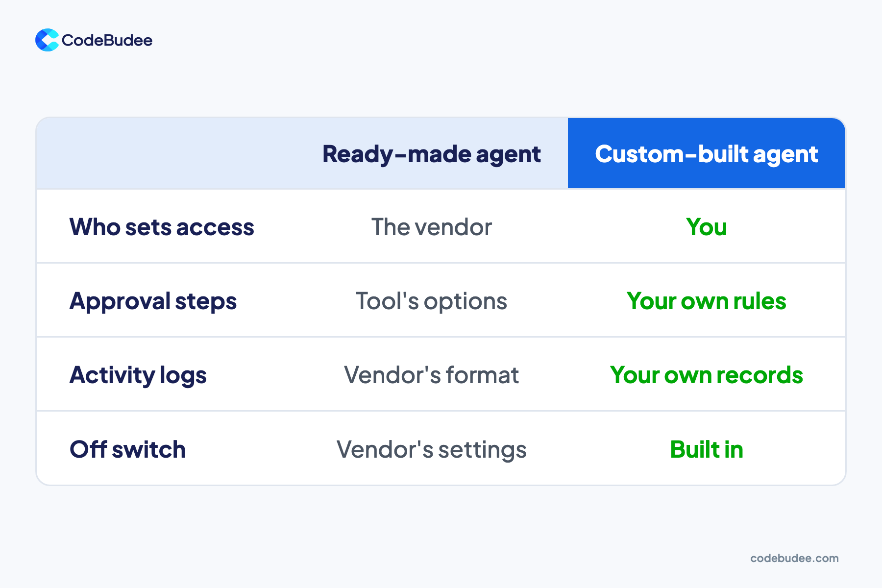Click the CodeBudee logo icon

47,40
